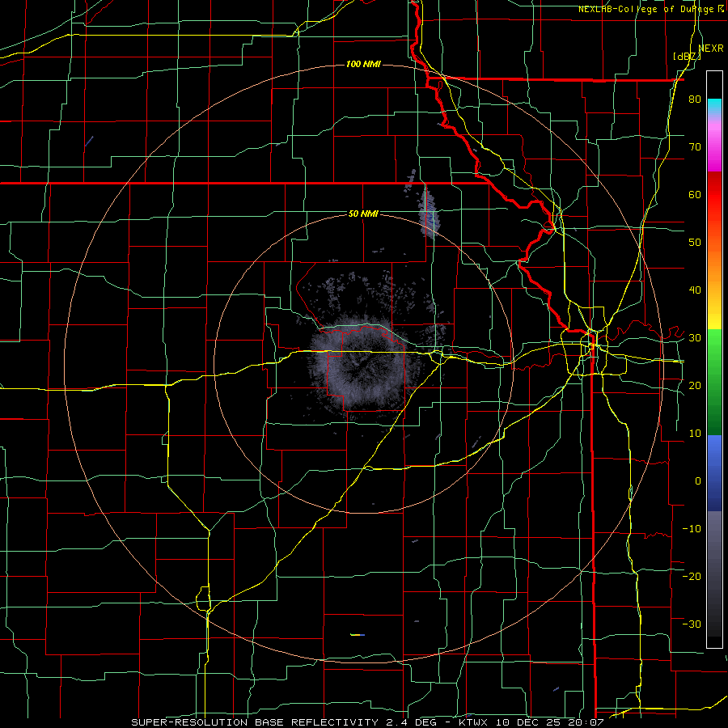
Task: Click the "[dBZ]" unit label
Action: coord(687,56)
